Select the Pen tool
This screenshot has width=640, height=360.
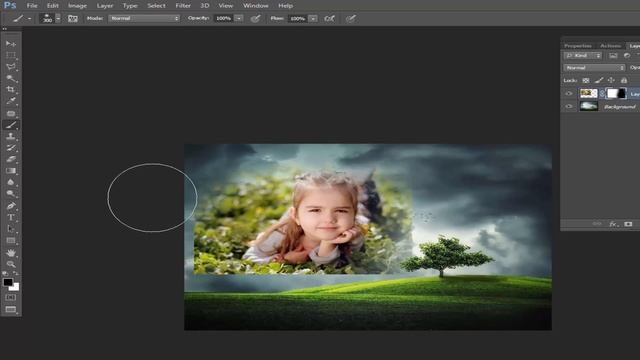[11, 206]
